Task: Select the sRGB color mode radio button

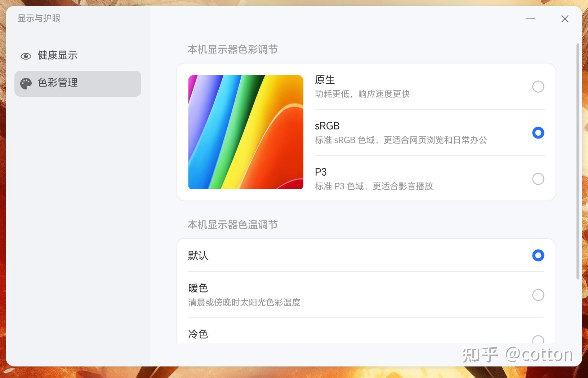Action: pyautogui.click(x=538, y=133)
